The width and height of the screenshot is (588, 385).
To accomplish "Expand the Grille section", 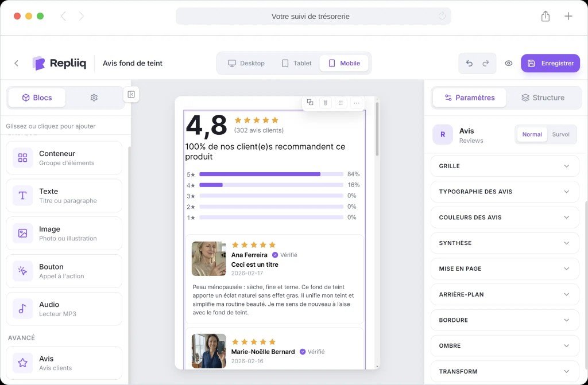I will pos(504,166).
